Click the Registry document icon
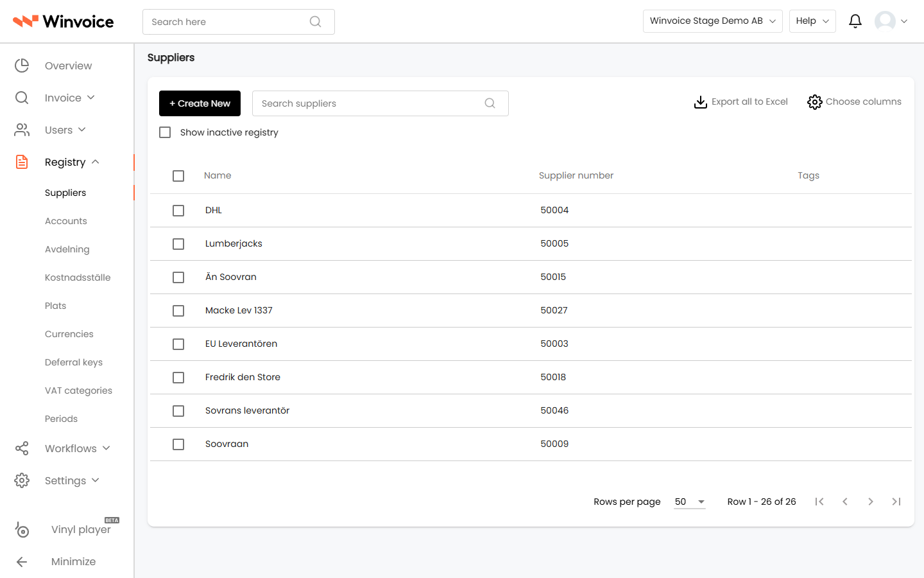 [22, 162]
